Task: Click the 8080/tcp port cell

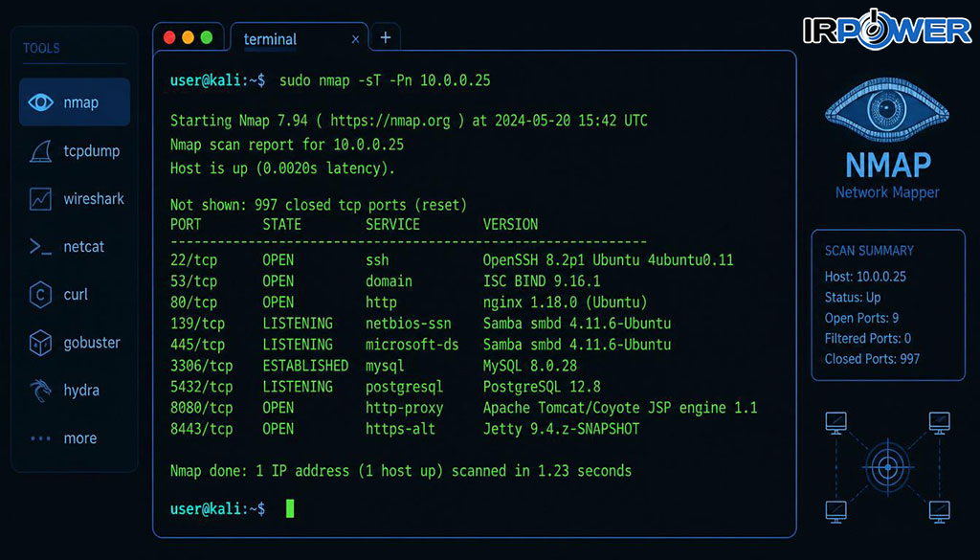Action: click(201, 408)
